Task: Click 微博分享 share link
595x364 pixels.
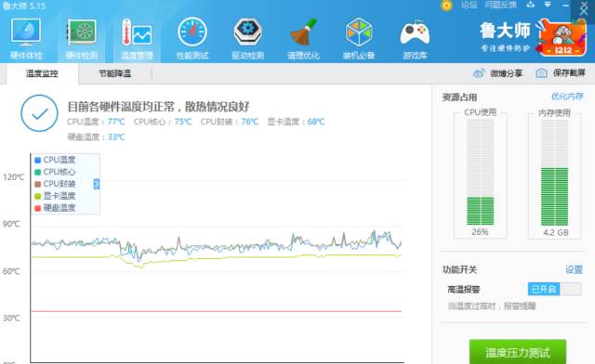Action: pyautogui.click(x=506, y=73)
